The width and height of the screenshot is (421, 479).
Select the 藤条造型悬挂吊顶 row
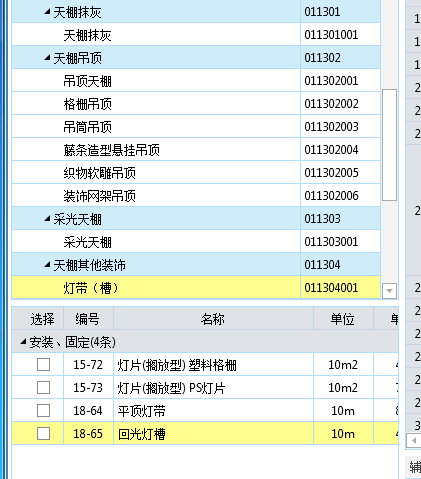196,150
